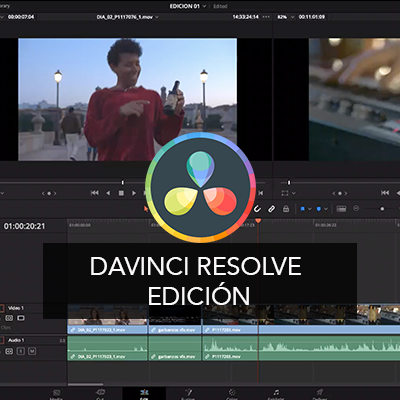Click the timeline zoom out minus icon
The width and height of the screenshot is (400, 400).
[x=356, y=209]
